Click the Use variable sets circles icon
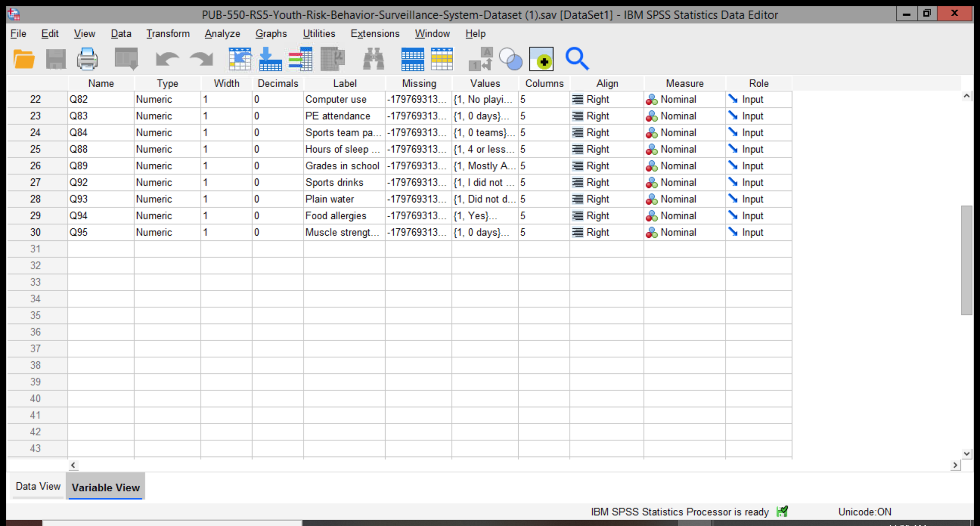980x526 pixels. pos(511,59)
